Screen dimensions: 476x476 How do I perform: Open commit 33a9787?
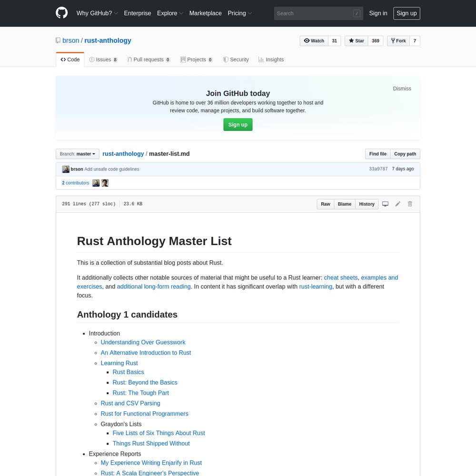point(378,169)
